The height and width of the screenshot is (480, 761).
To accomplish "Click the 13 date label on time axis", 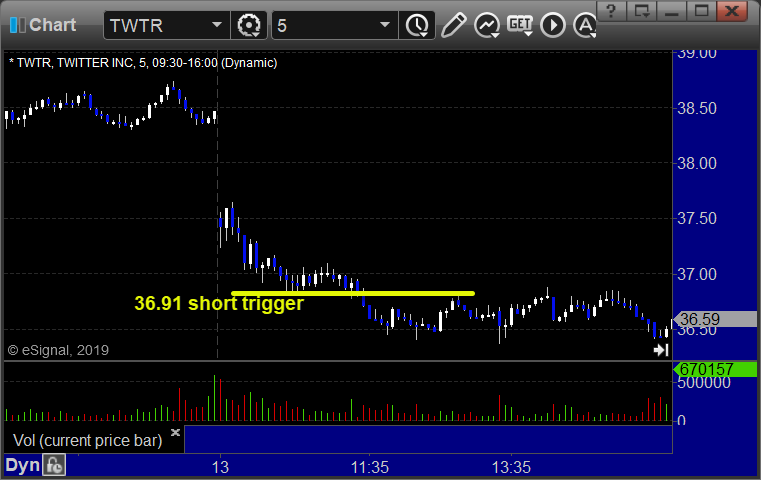I will point(220,467).
